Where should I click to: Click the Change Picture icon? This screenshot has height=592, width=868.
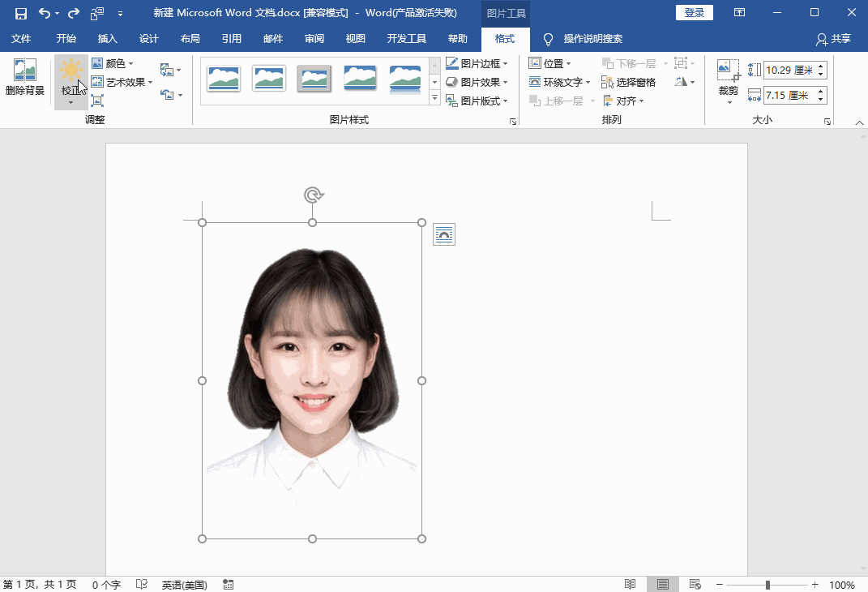coord(167,70)
